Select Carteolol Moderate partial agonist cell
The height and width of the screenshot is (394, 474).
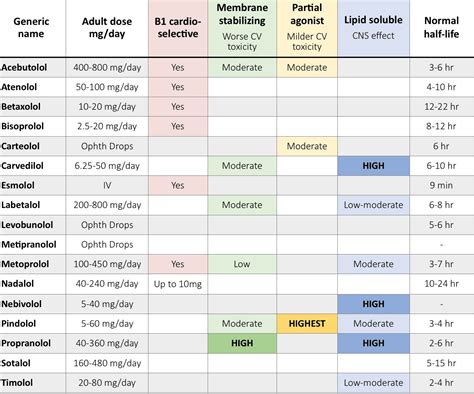(307, 146)
